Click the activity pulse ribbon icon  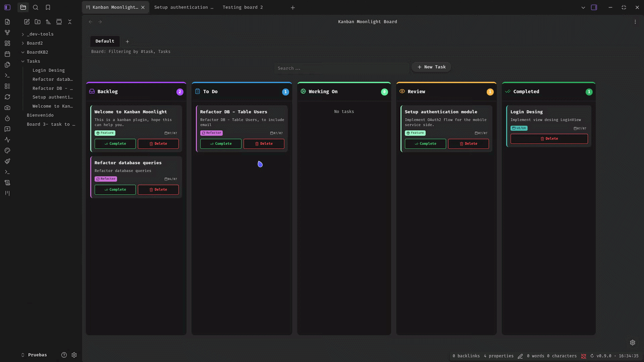pyautogui.click(x=7, y=140)
